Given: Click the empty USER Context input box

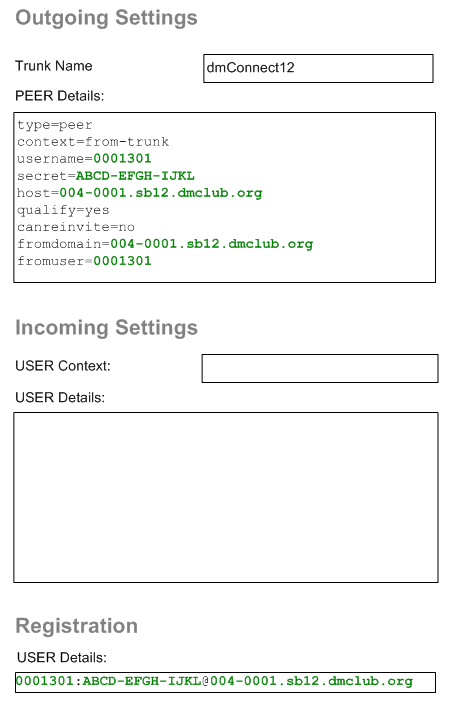Looking at the screenshot, I should (320, 368).
